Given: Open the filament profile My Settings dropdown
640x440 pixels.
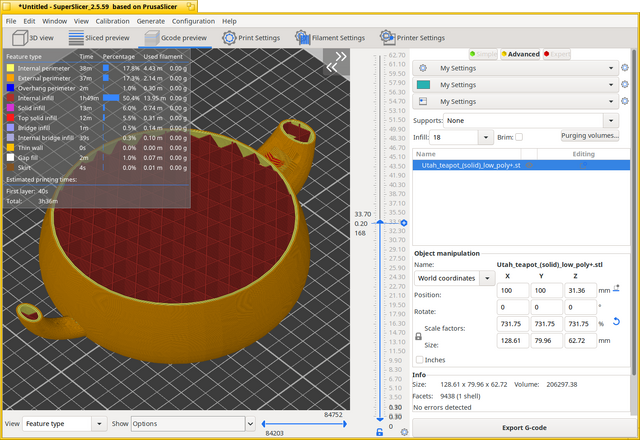Looking at the screenshot, I should 515,84.
